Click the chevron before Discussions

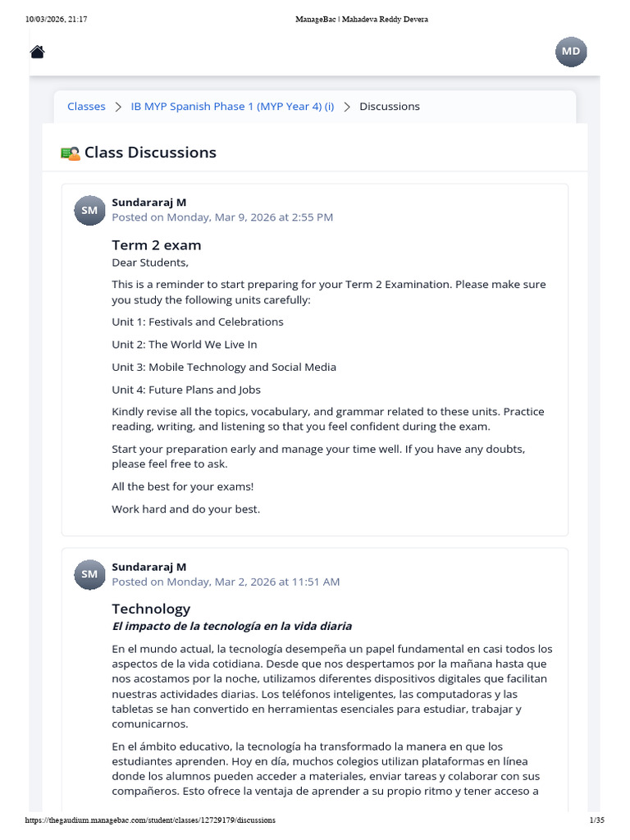click(347, 107)
